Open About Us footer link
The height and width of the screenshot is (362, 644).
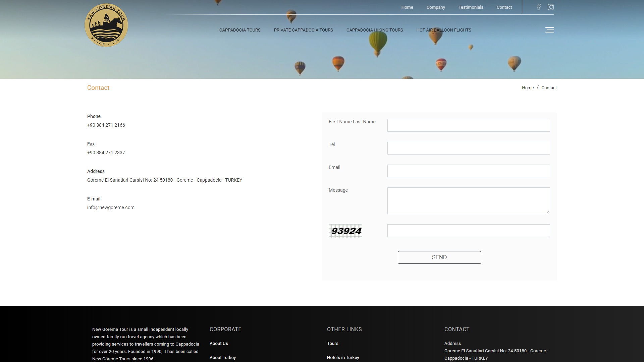click(219, 343)
